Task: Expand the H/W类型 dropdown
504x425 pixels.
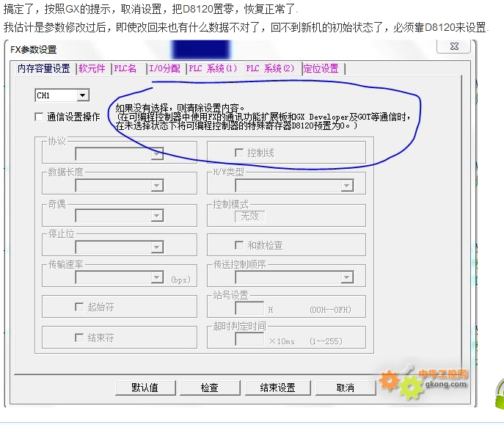Action: [346, 186]
